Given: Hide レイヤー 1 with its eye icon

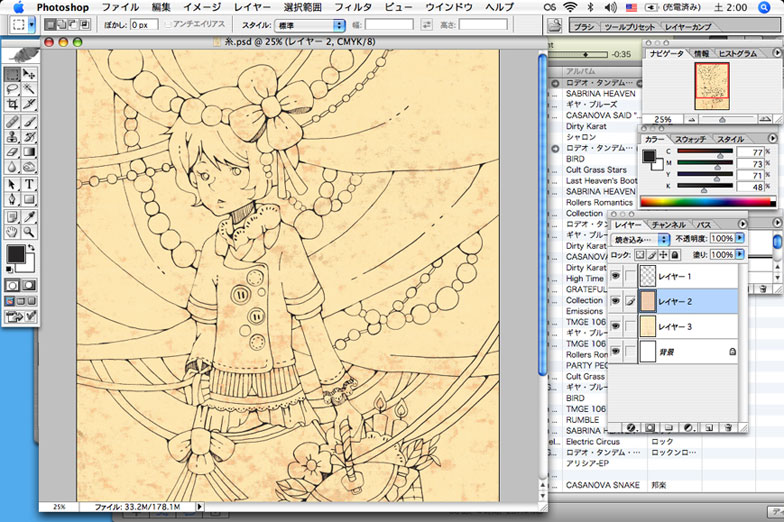Looking at the screenshot, I should point(616,276).
